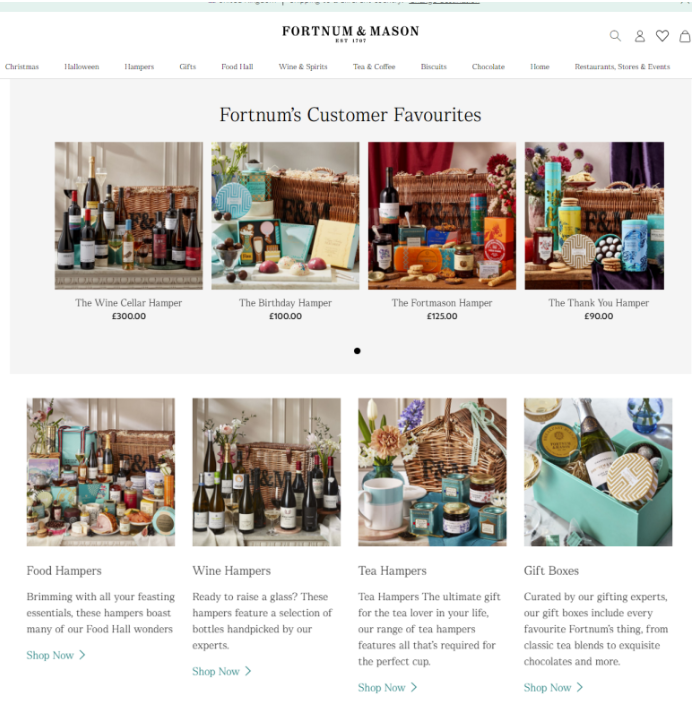Click arrow beside Wine Hampers Shop Now
700x704 pixels.
click(x=248, y=671)
